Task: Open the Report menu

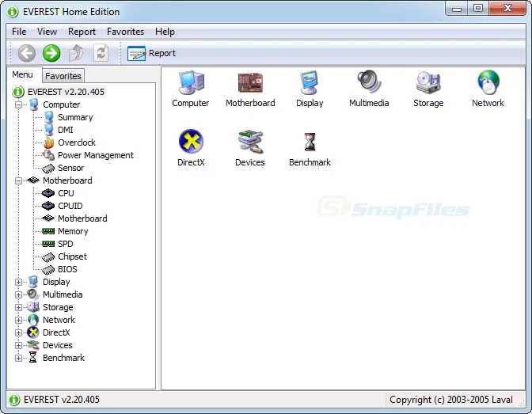Action: 82,32
